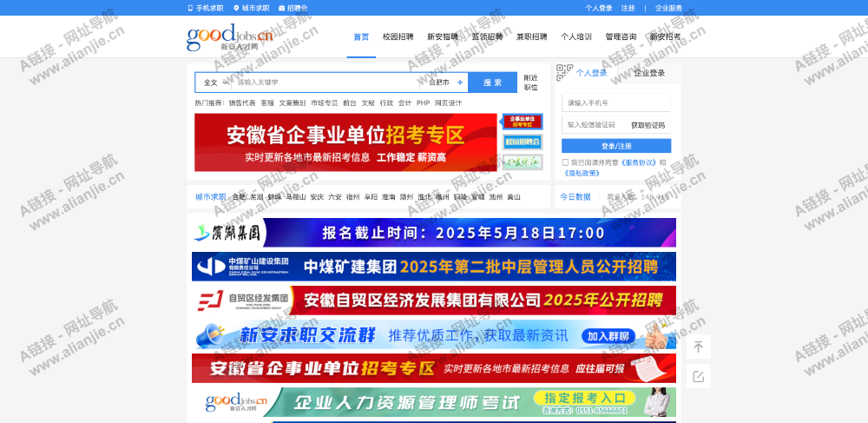
Task: Select city 黄山 in 城市求职 row
Action: coord(514,197)
